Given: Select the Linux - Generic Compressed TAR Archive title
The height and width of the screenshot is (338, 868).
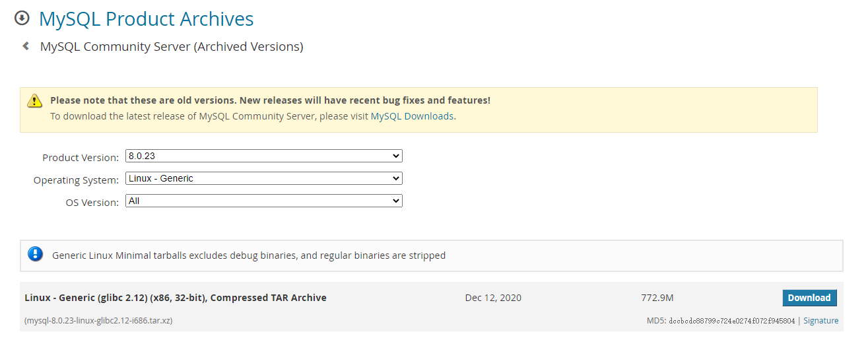Looking at the screenshot, I should click(176, 298).
